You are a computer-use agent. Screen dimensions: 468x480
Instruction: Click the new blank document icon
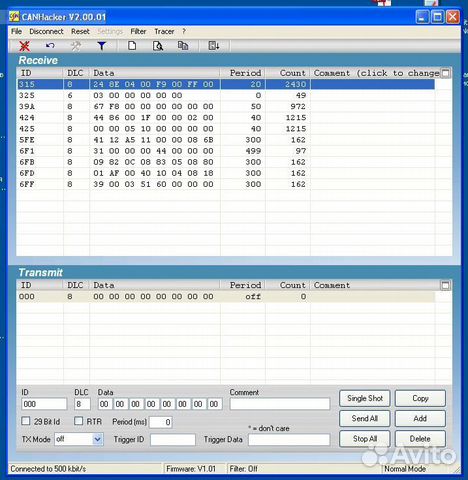coord(132,45)
